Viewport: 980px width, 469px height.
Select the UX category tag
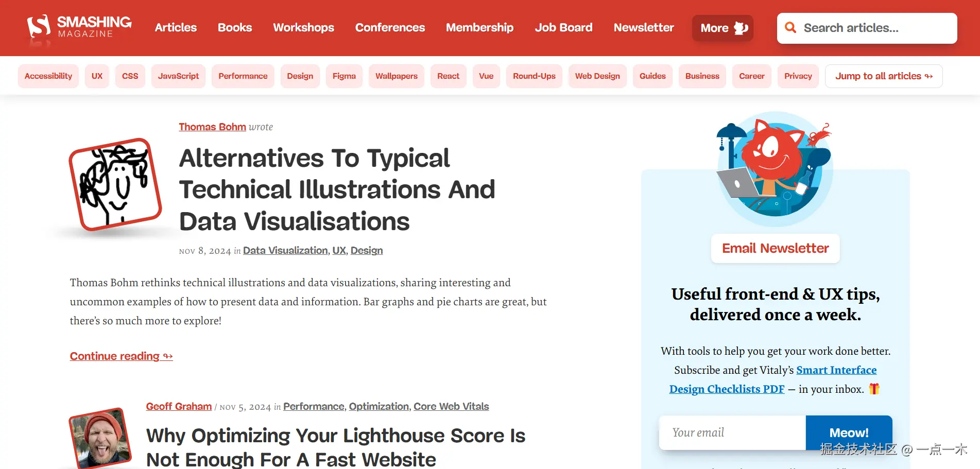coord(97,76)
